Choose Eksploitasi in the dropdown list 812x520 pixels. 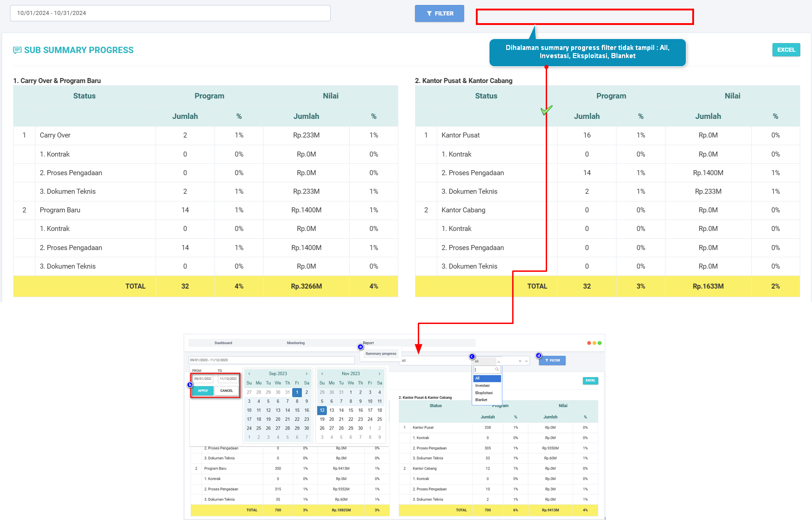[x=484, y=393]
